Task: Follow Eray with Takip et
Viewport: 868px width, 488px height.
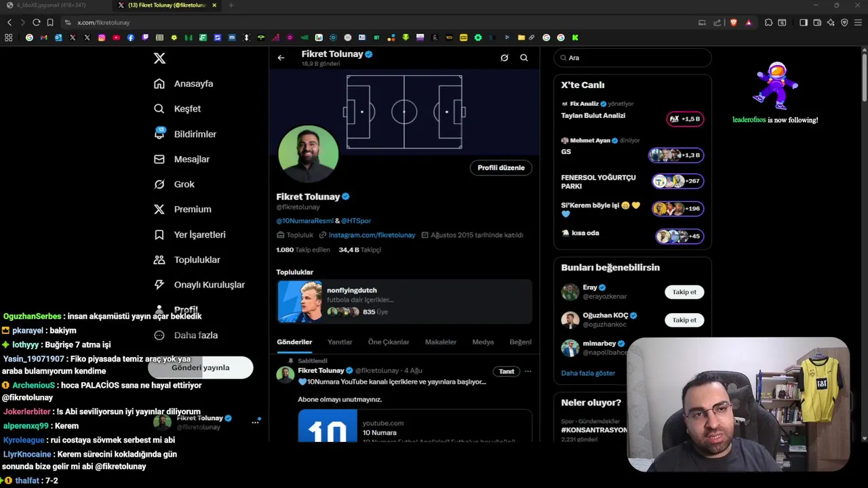Action: pos(684,292)
